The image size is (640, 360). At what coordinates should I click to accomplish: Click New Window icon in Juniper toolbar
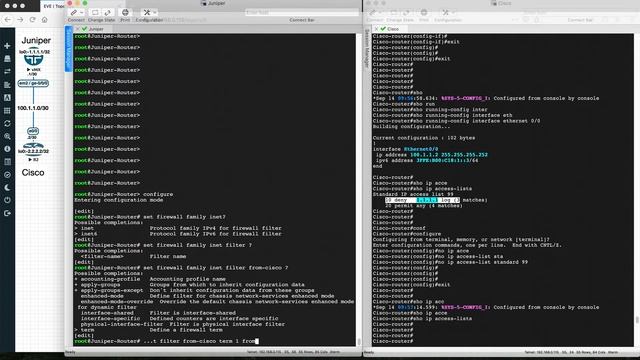[x=95, y=13]
